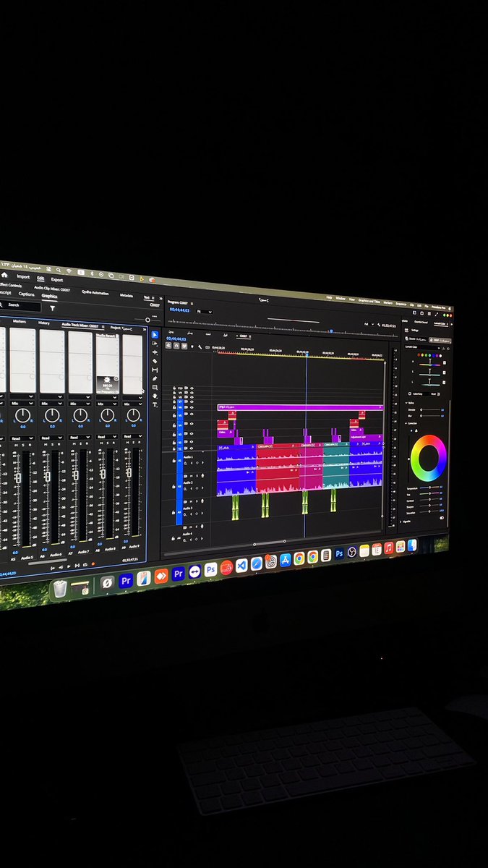488x868 pixels.
Task: Select the Track Select Forward tool
Action: (x=155, y=344)
